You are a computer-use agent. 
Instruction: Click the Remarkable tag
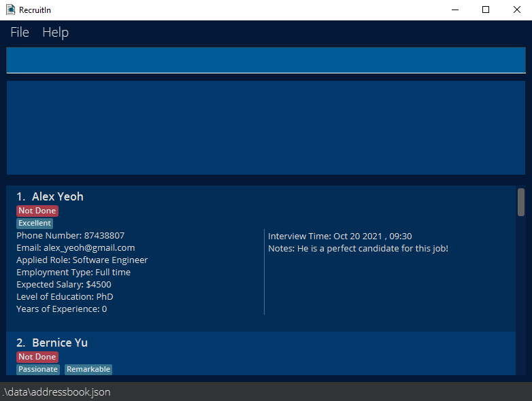click(x=88, y=369)
